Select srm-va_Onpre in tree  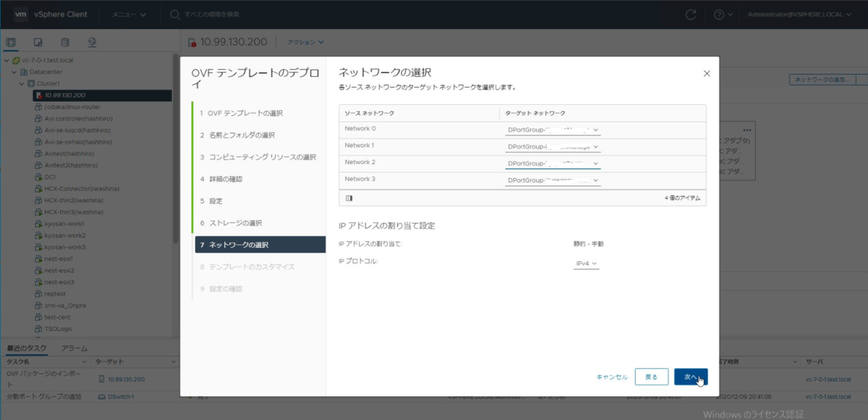(x=64, y=306)
